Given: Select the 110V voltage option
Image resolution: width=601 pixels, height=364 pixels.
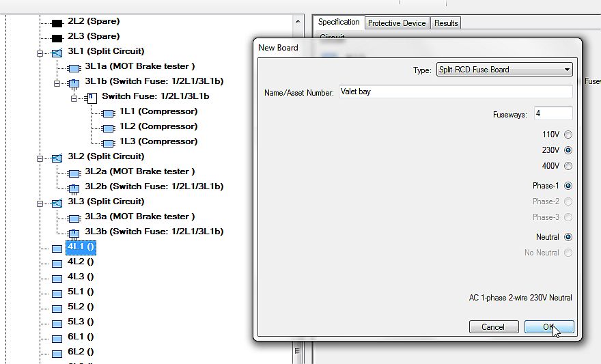Looking at the screenshot, I should pos(568,135).
